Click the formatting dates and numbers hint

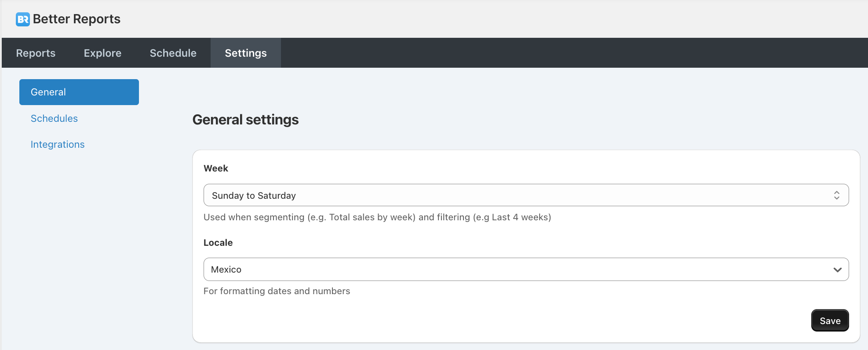point(277,291)
